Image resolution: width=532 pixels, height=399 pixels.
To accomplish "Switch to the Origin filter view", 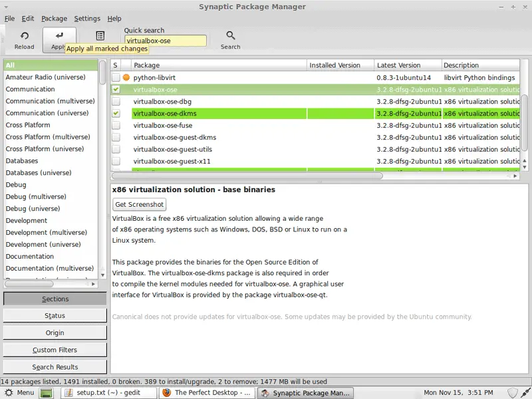I will coord(55,332).
